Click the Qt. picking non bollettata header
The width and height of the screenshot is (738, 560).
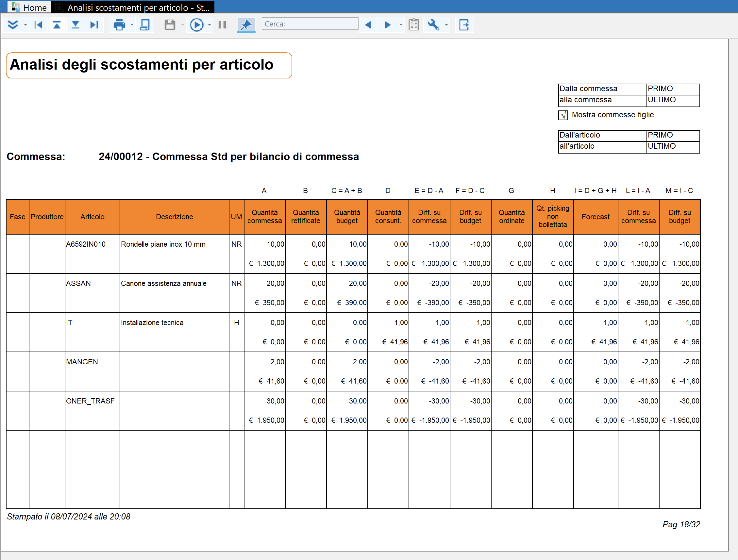pos(553,217)
